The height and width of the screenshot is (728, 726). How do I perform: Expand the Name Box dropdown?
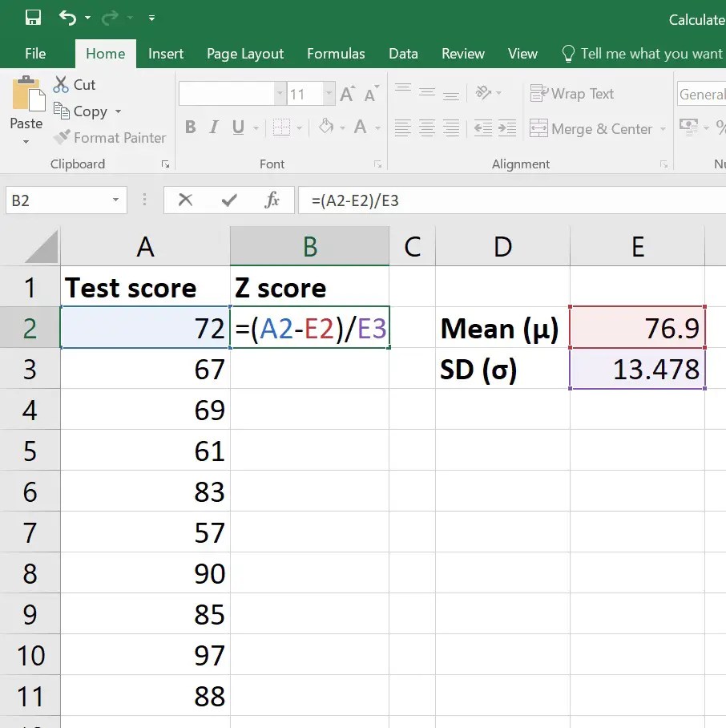[115, 200]
